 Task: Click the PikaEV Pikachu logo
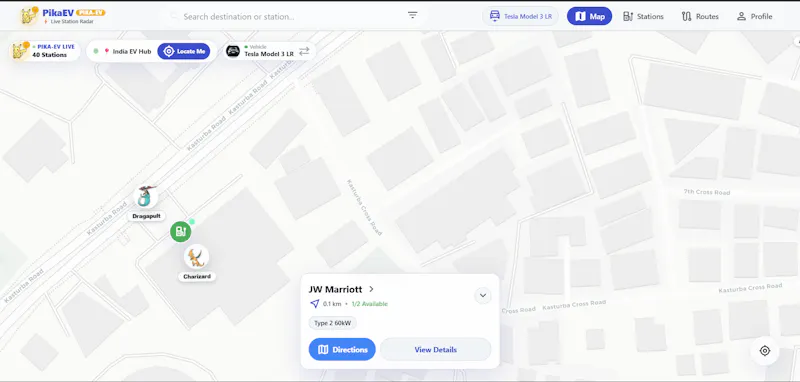coord(29,16)
